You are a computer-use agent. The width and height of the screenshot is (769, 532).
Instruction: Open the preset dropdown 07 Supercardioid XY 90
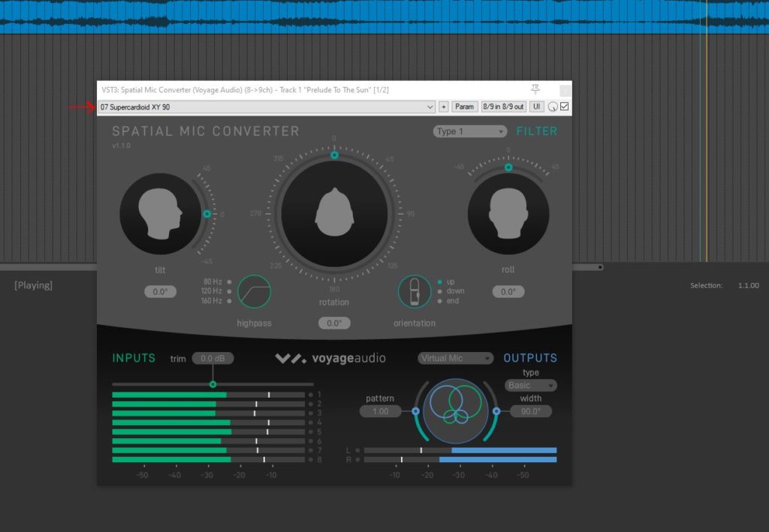point(267,107)
